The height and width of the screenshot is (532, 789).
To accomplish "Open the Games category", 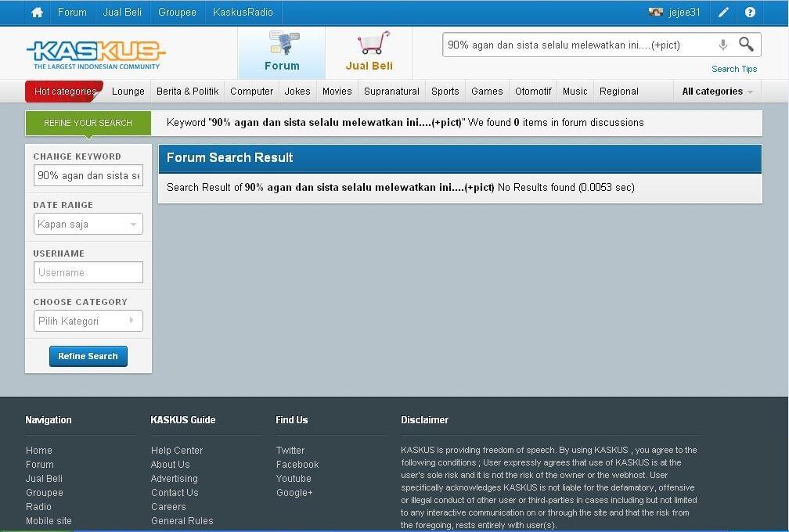I will [x=487, y=92].
